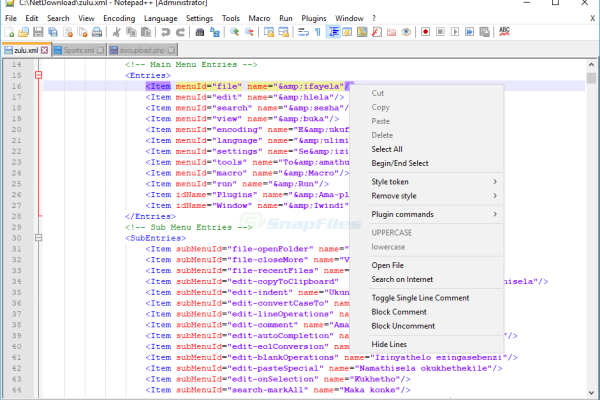Click the ABC spell check icon
The image size is (600, 400).
click(x=503, y=32)
